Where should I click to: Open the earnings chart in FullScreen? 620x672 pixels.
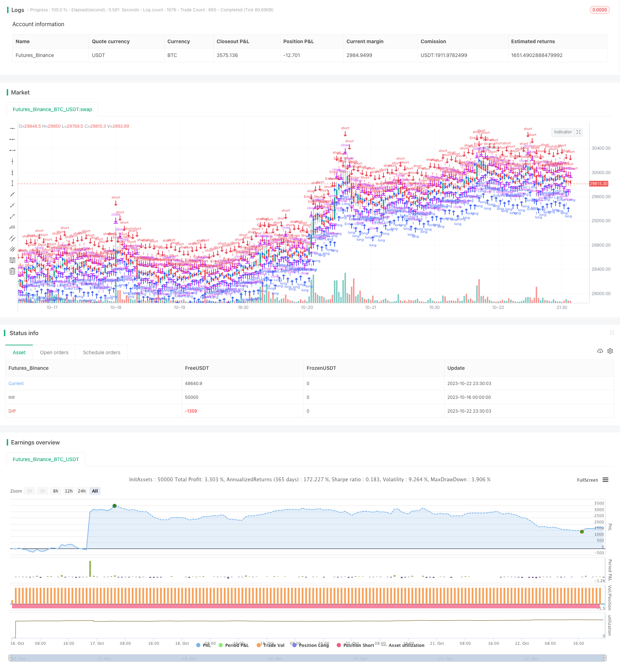[x=587, y=480]
